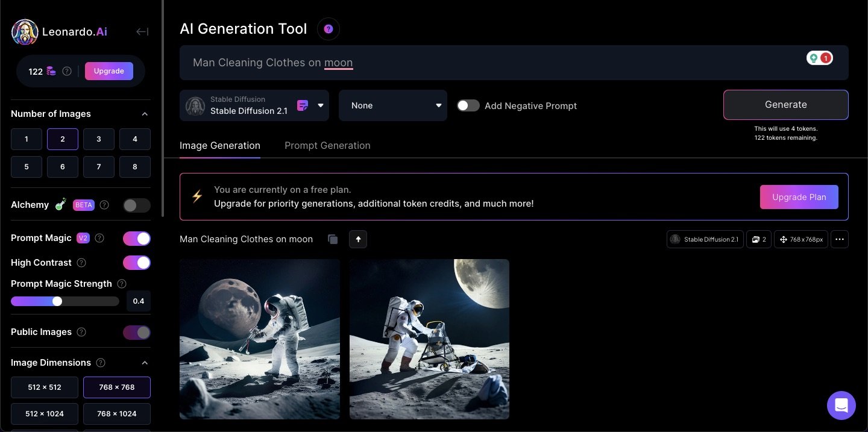
Task: Choose the 768 × 768 image dimension
Action: coord(117,387)
